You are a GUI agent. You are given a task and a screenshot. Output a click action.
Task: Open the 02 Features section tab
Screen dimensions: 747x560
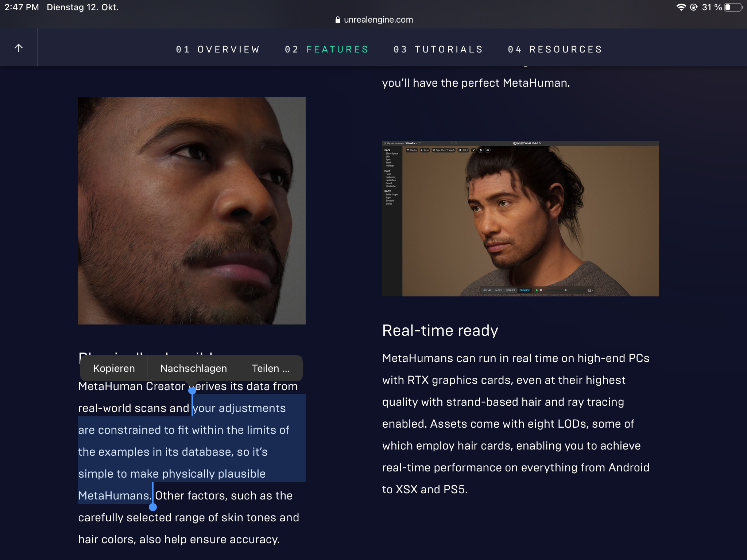(327, 49)
